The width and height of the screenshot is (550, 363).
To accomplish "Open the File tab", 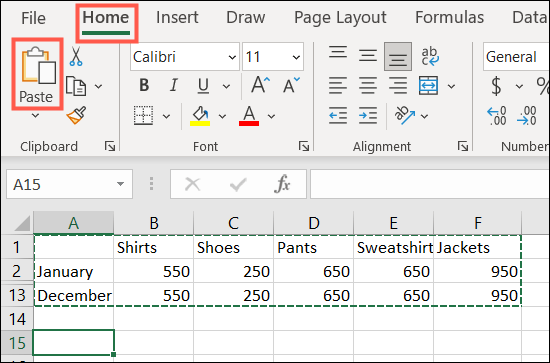I will 33,18.
